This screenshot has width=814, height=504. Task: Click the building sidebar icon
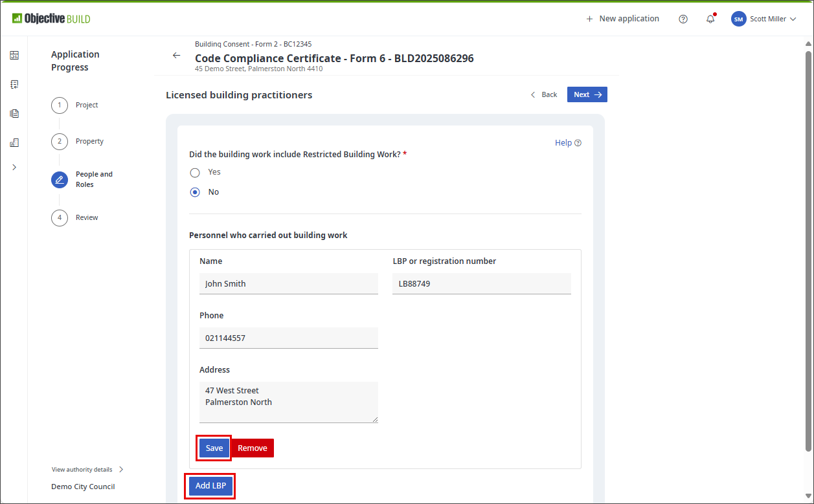(14, 142)
